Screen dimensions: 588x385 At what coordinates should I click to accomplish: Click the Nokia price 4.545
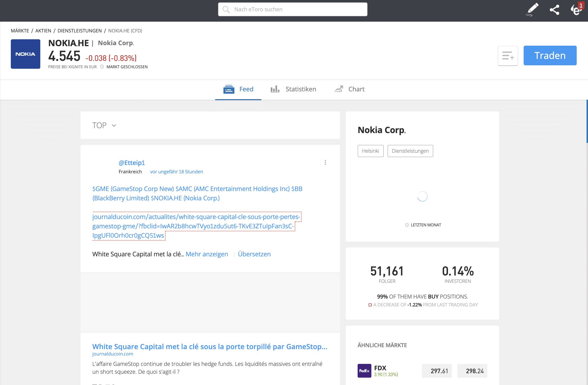(x=64, y=56)
